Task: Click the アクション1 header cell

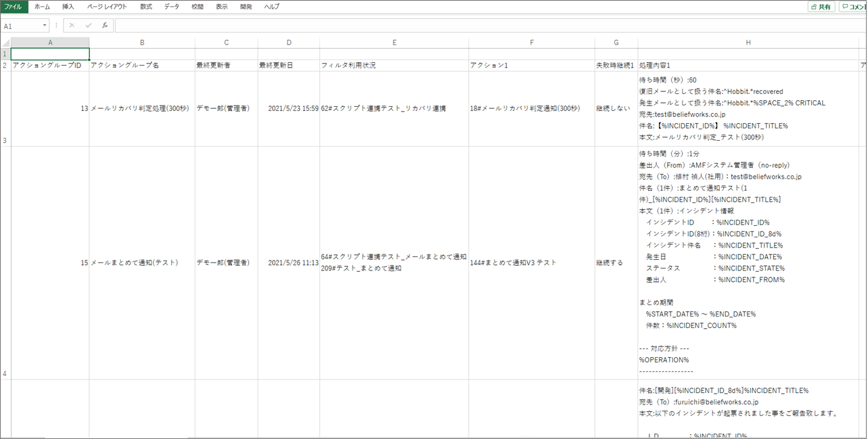Action: pyautogui.click(x=531, y=66)
